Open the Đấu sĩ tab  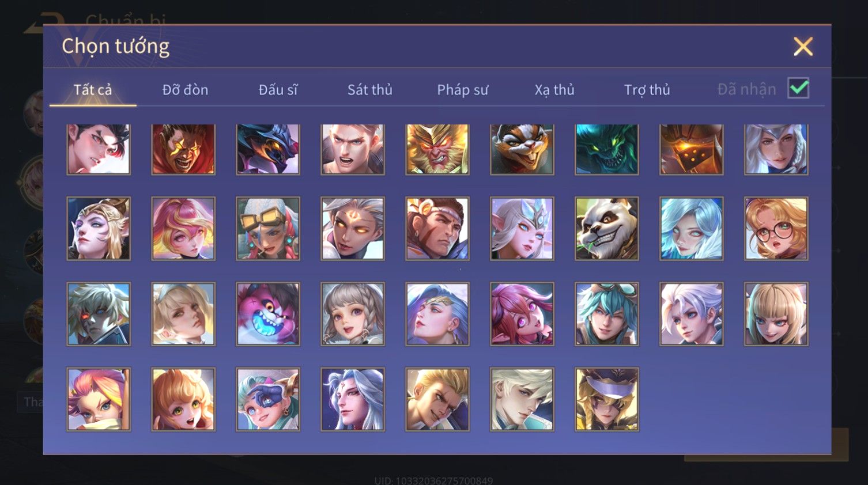click(278, 90)
